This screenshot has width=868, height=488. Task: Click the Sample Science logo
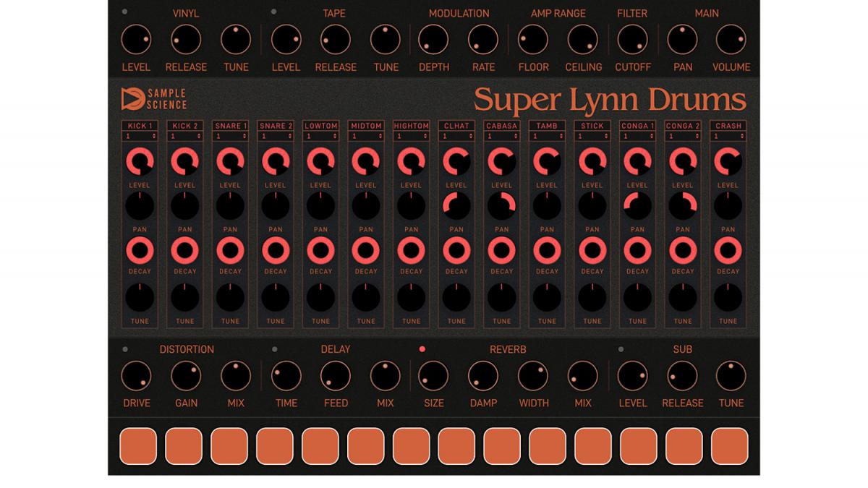click(153, 99)
